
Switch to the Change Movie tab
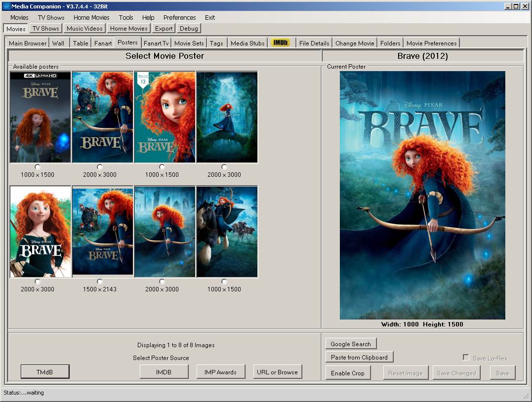(355, 43)
